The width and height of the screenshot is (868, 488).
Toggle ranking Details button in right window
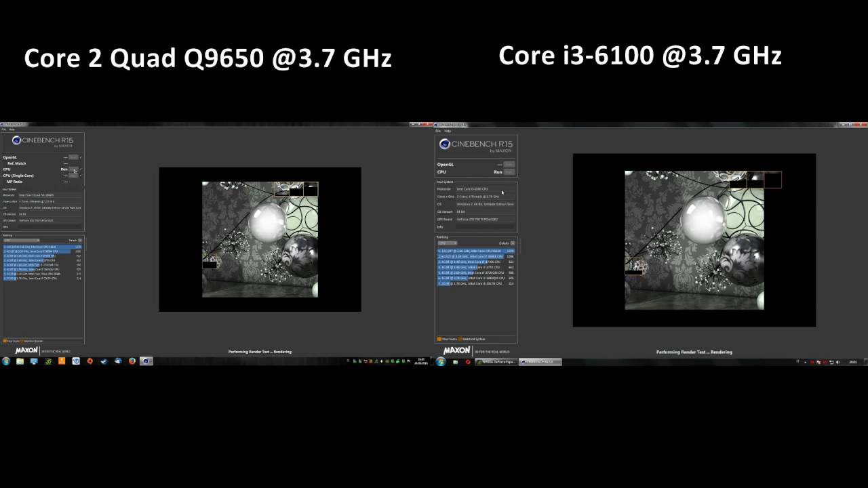point(513,243)
